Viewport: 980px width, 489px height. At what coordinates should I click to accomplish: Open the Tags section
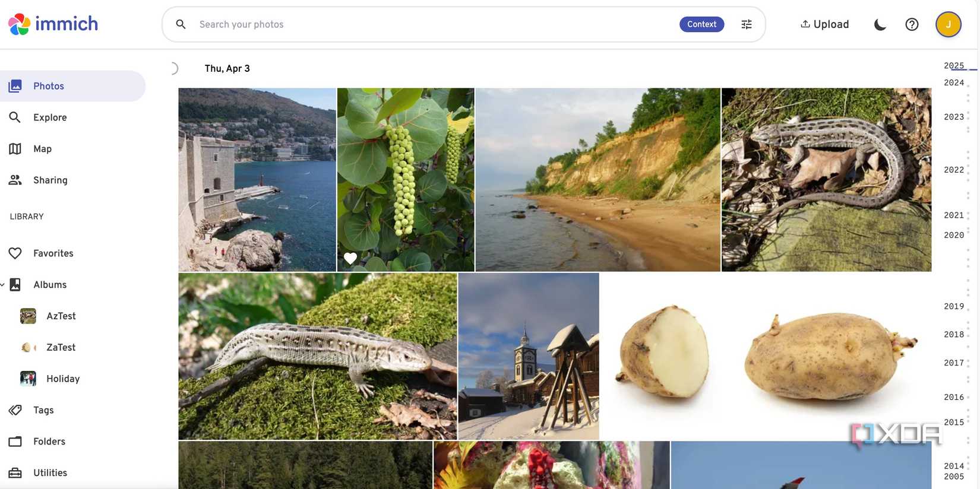[43, 410]
